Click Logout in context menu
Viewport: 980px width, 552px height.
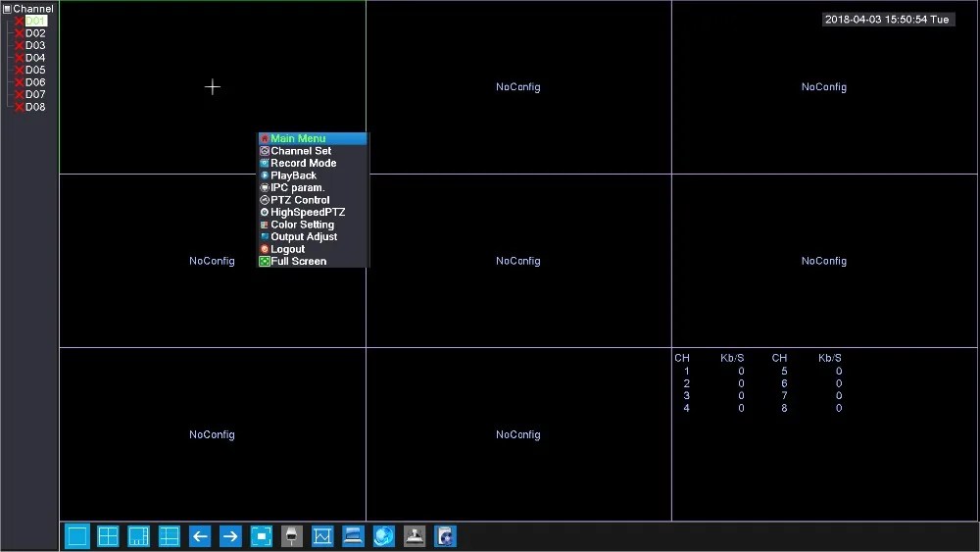click(x=313, y=249)
